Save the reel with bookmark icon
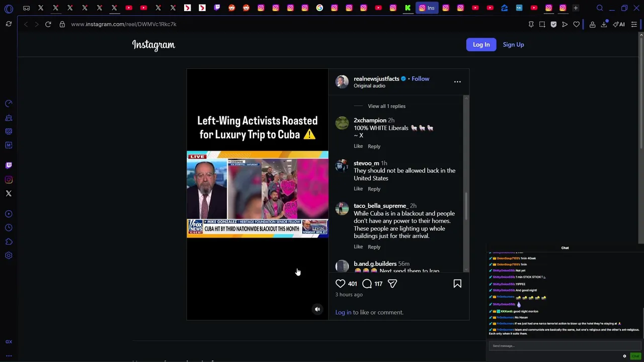Screen dimensions: 644x362 coord(457,284)
